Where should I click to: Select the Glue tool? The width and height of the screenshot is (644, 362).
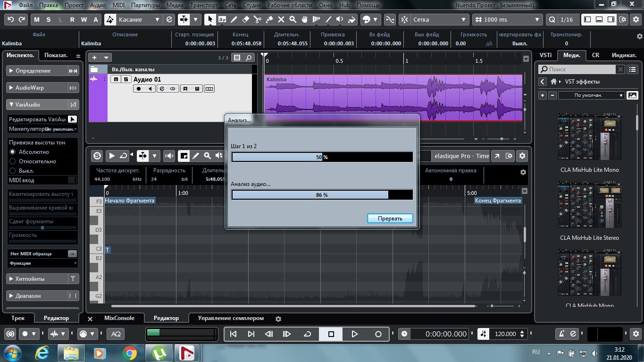coord(269,19)
